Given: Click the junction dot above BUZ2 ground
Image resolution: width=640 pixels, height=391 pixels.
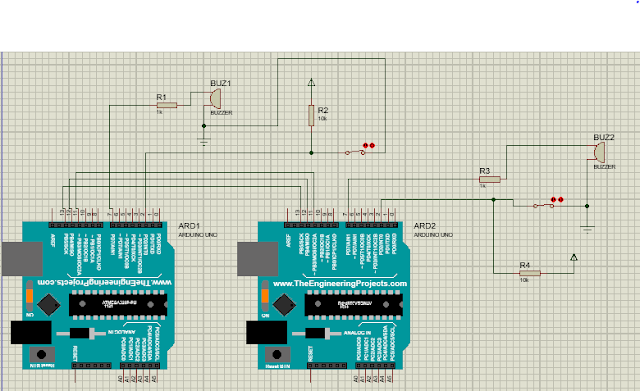Looking at the screenshot, I should [587, 206].
